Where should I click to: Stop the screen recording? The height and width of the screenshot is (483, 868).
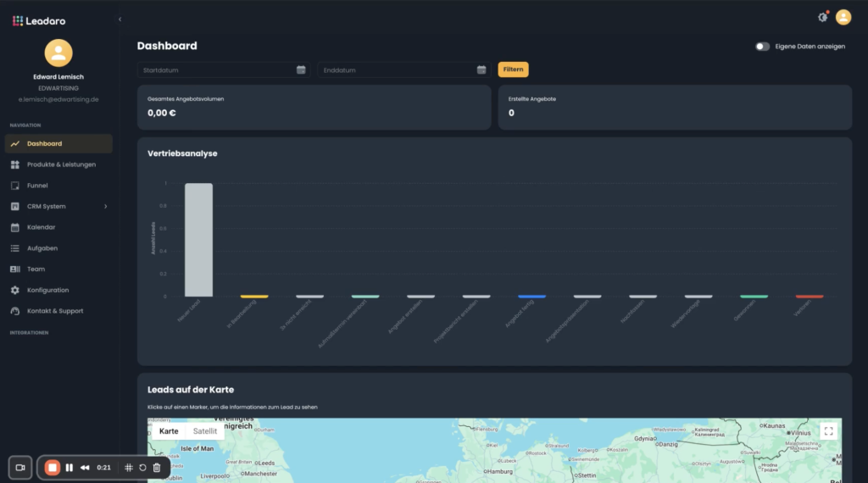tap(52, 468)
